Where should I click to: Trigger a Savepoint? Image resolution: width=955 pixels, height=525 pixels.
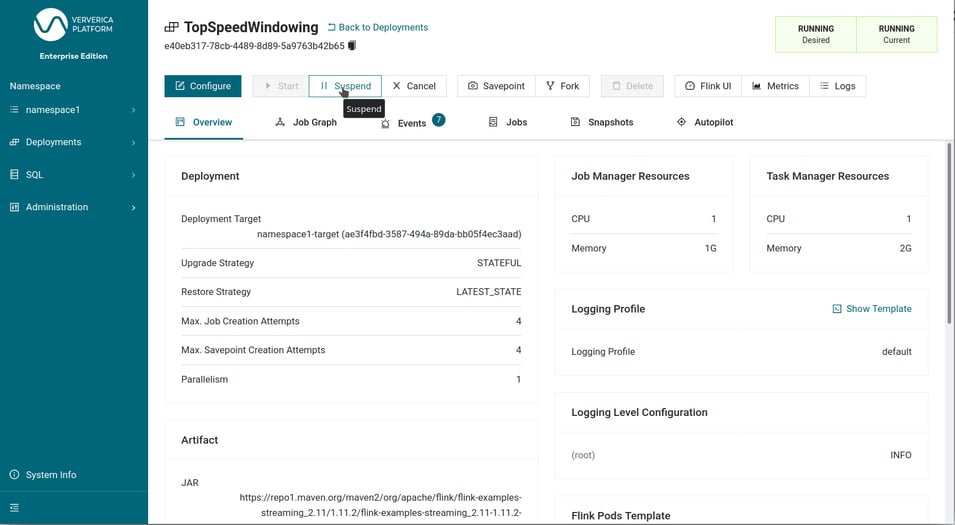496,86
